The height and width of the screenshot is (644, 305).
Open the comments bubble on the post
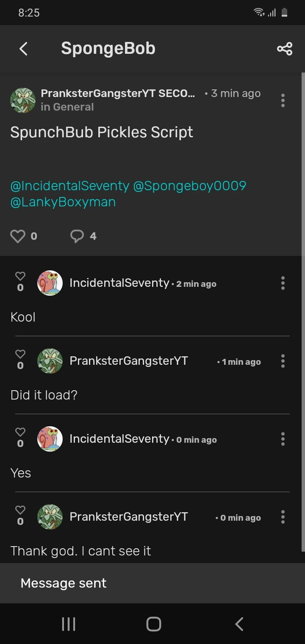77,236
